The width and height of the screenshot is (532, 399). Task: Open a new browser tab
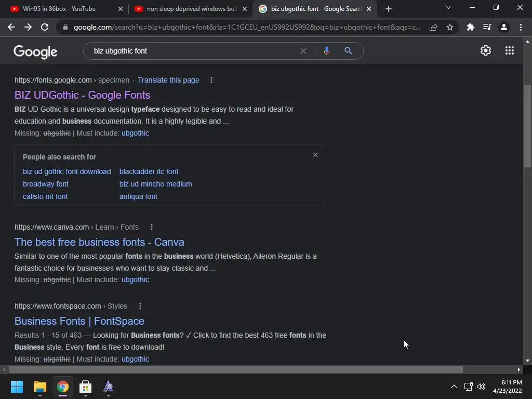pyautogui.click(x=389, y=9)
